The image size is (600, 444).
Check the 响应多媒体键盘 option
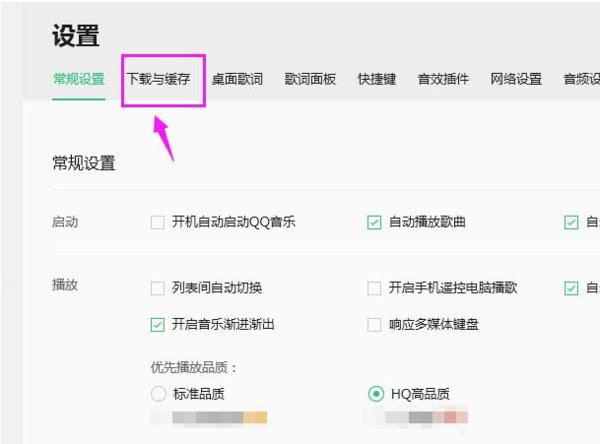coord(374,324)
